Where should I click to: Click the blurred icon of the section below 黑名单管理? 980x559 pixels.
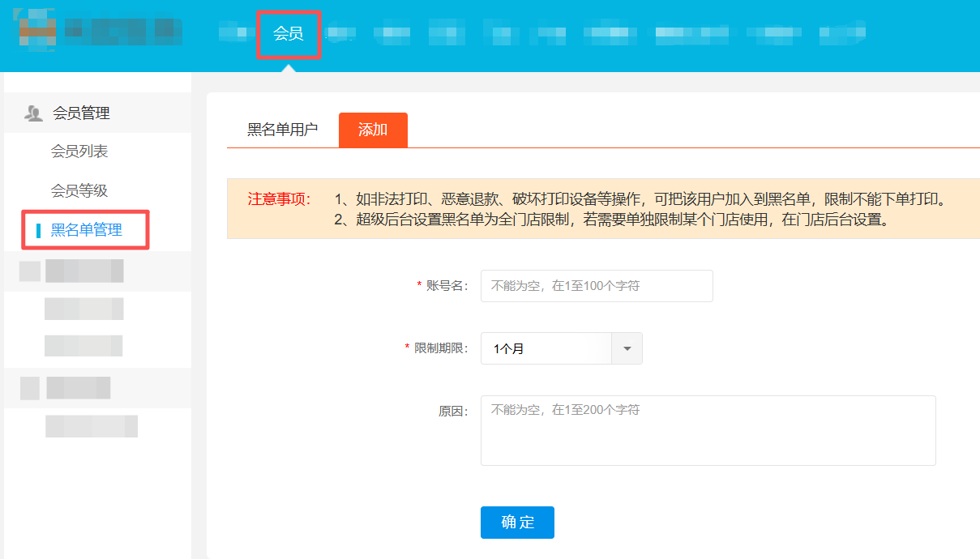pos(30,271)
